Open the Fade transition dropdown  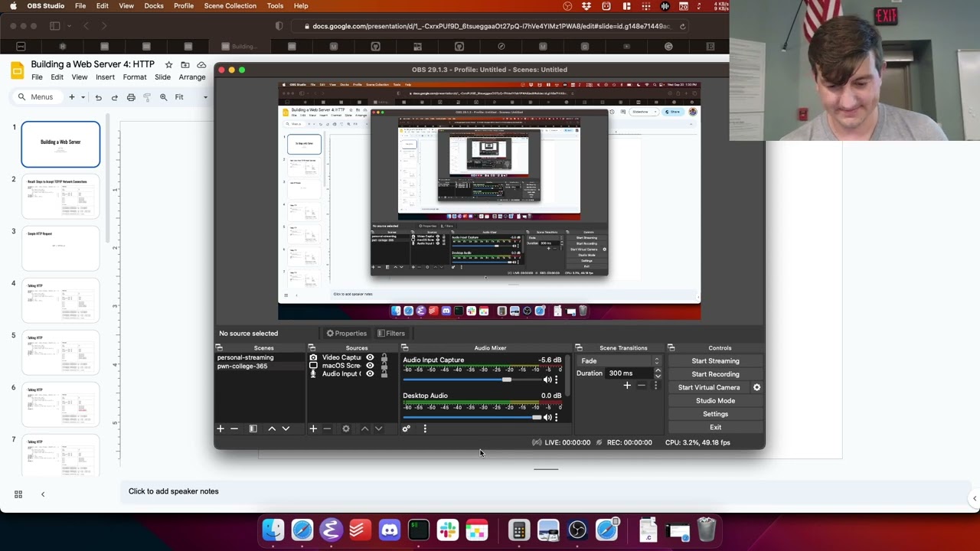click(x=619, y=360)
